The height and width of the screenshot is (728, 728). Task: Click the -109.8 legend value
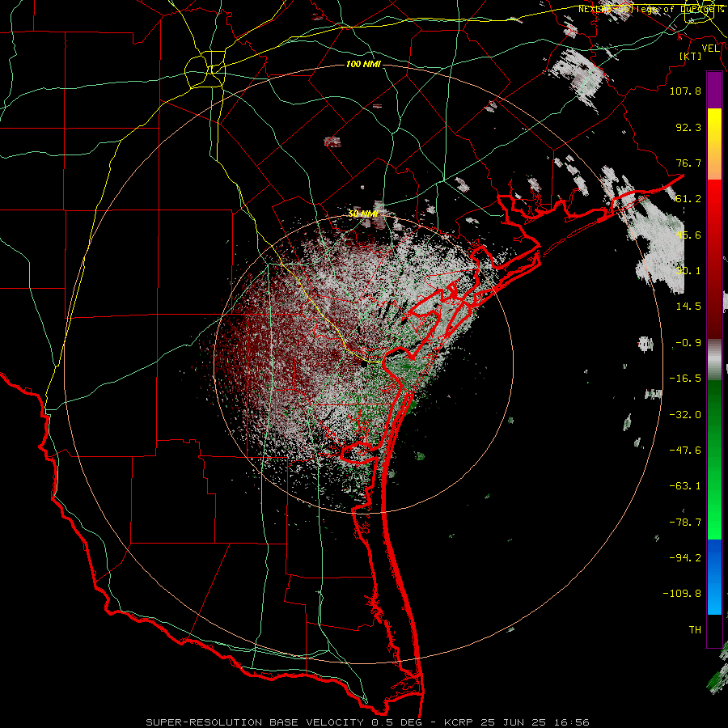(x=682, y=594)
